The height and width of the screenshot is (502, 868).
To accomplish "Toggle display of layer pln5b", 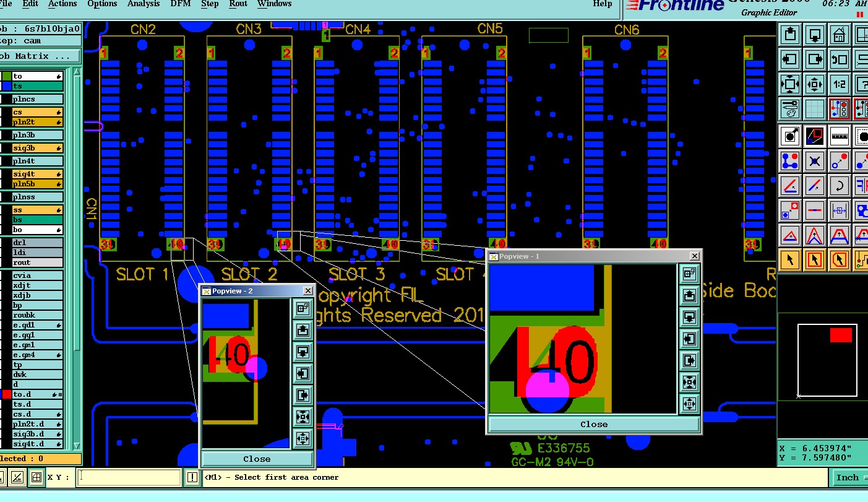I will (x=37, y=184).
